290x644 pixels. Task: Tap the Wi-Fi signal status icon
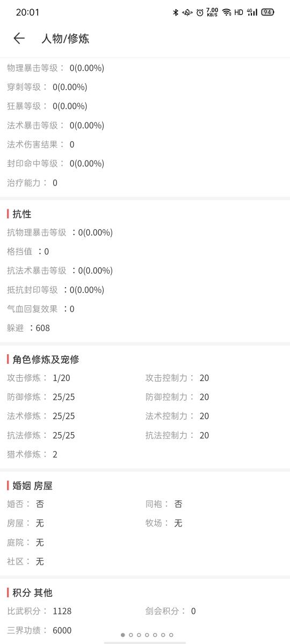[x=227, y=12]
